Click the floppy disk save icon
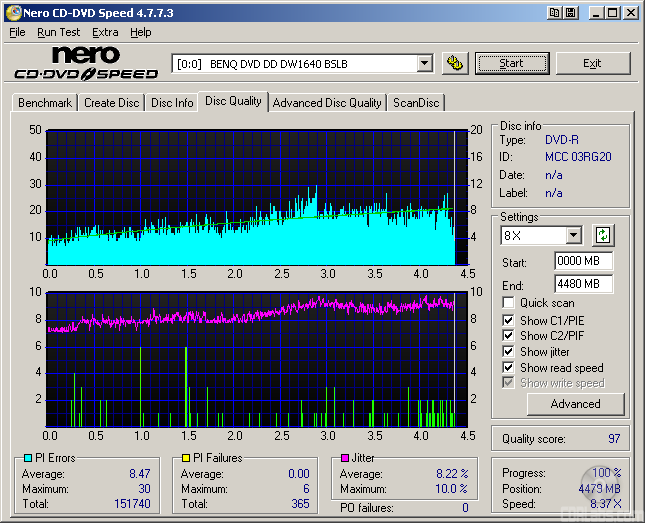 point(570,13)
